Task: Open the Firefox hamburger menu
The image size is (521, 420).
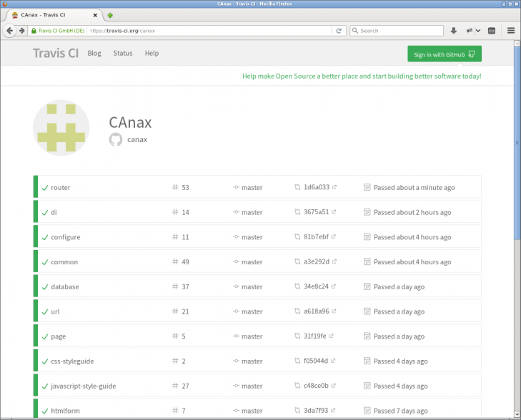Action: point(511,31)
